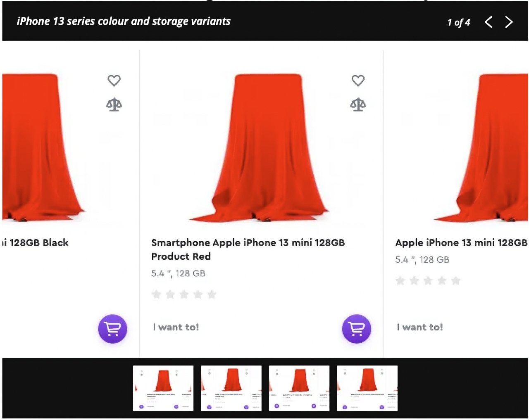
Task: Open third gallery thumbnail
Action: click(x=299, y=388)
